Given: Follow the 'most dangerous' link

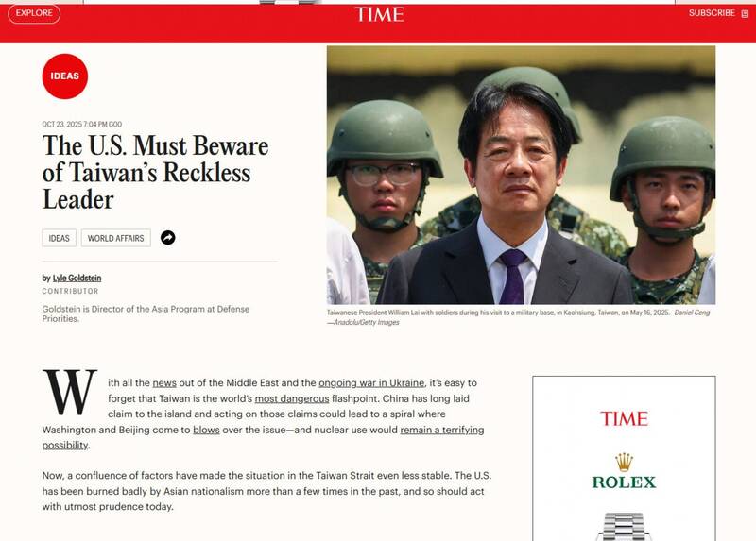Looking at the screenshot, I should (x=292, y=398).
